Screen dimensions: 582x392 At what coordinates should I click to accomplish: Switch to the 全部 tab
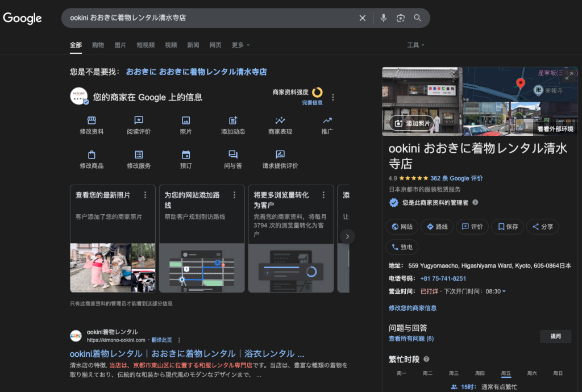(76, 45)
